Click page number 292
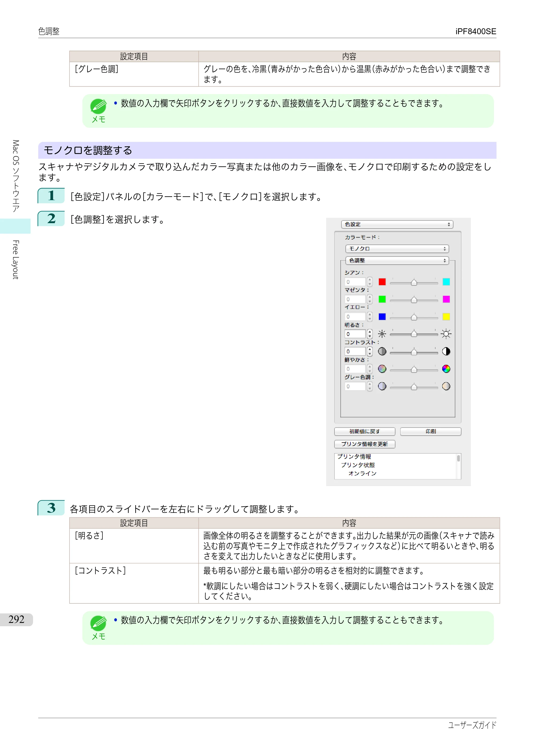The width and height of the screenshot is (535, 756). pyautogui.click(x=17, y=619)
